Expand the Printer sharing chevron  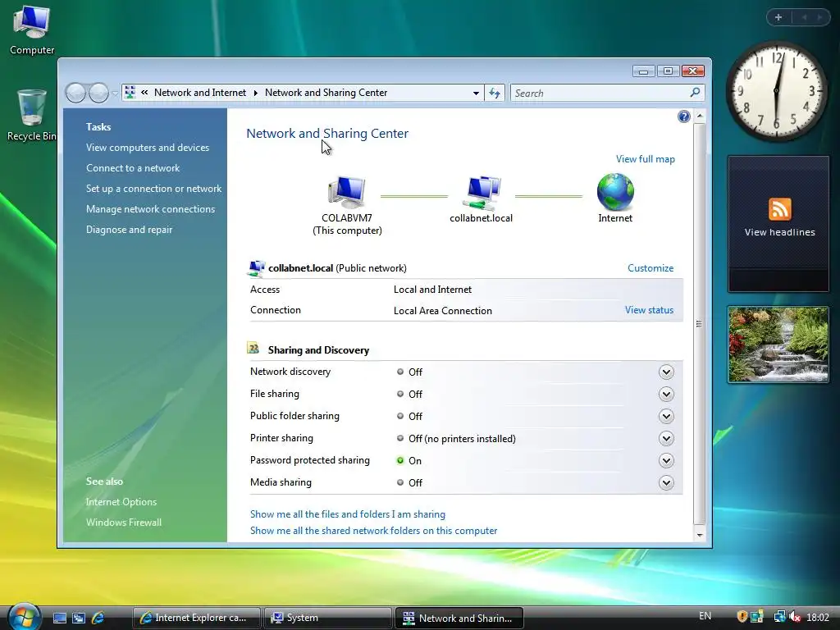pos(666,438)
